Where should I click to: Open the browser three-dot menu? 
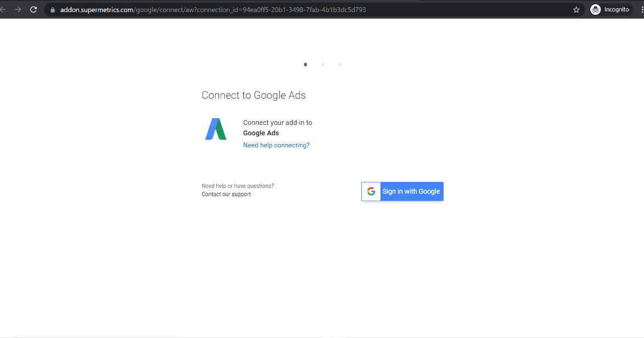pyautogui.click(x=642, y=9)
